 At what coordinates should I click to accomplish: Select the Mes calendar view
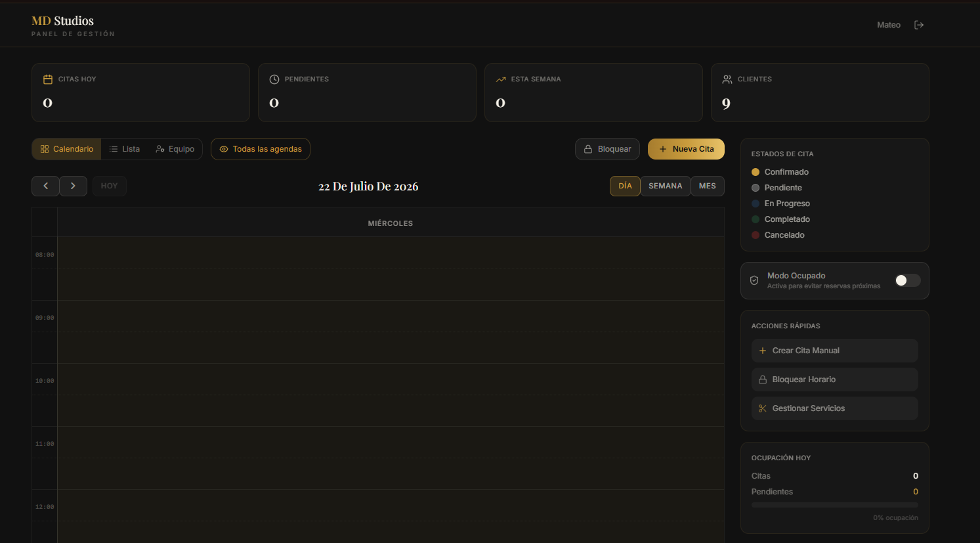pyautogui.click(x=708, y=186)
